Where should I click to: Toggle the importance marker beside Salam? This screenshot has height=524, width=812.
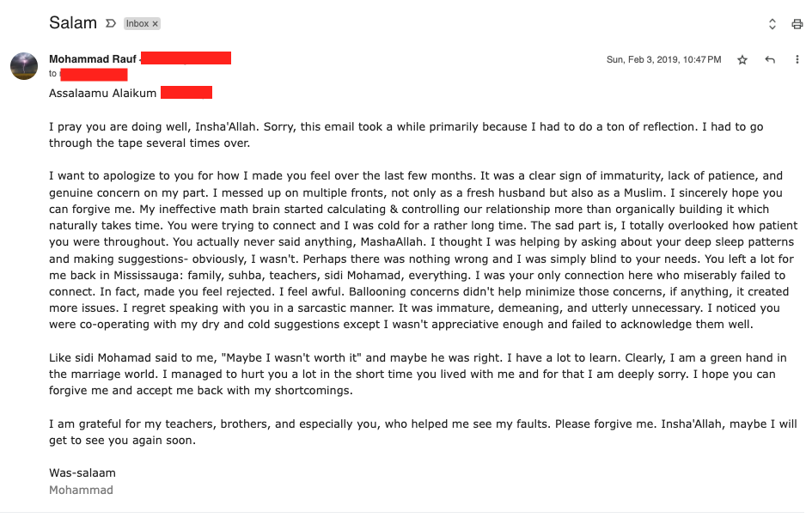click(x=110, y=23)
